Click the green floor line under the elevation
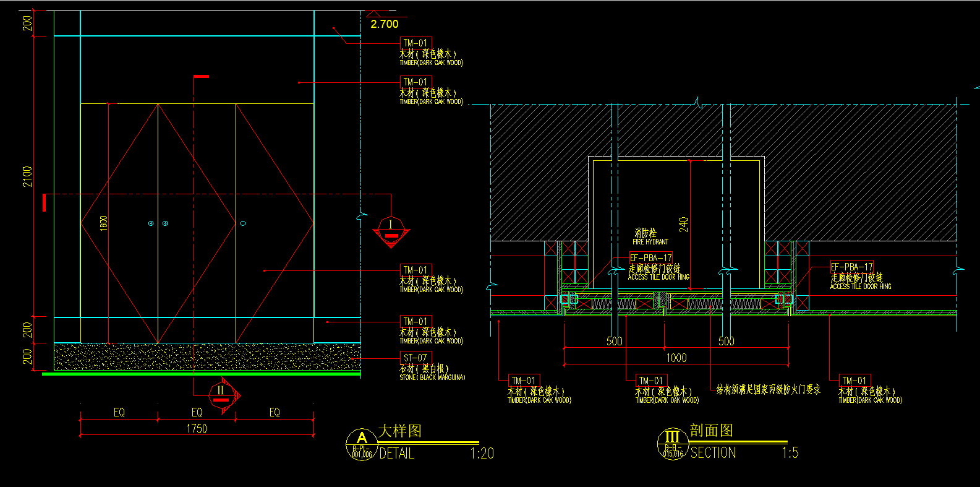This screenshot has width=980, height=487. coord(201,374)
